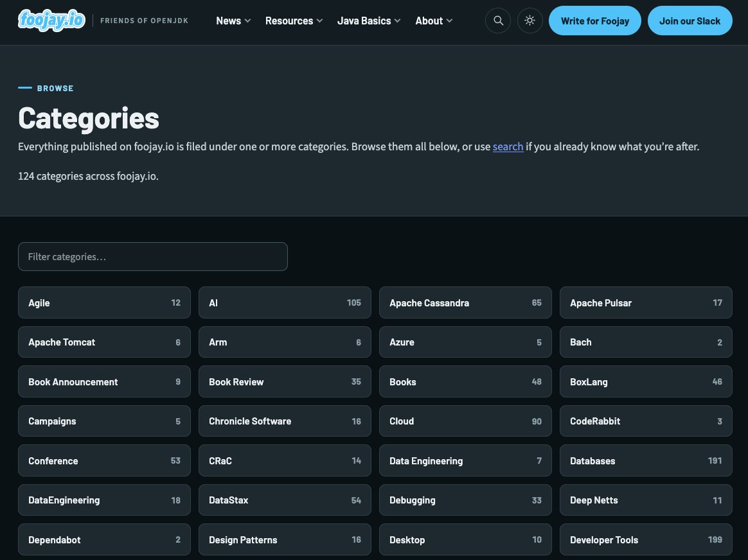Expand the Java Basics menu
The image size is (748, 560).
pos(369,21)
